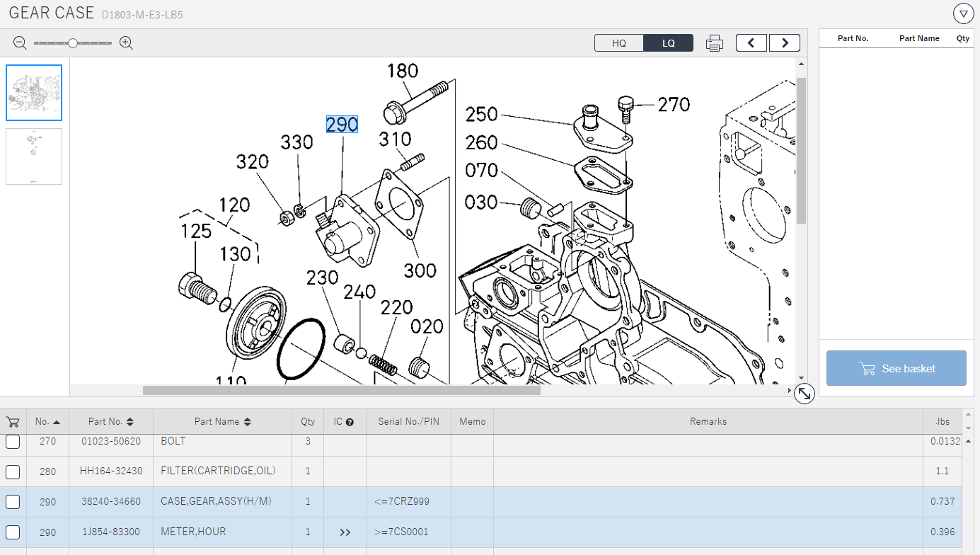Image resolution: width=980 pixels, height=555 pixels.
Task: Go to the next diagram page
Action: [x=785, y=43]
